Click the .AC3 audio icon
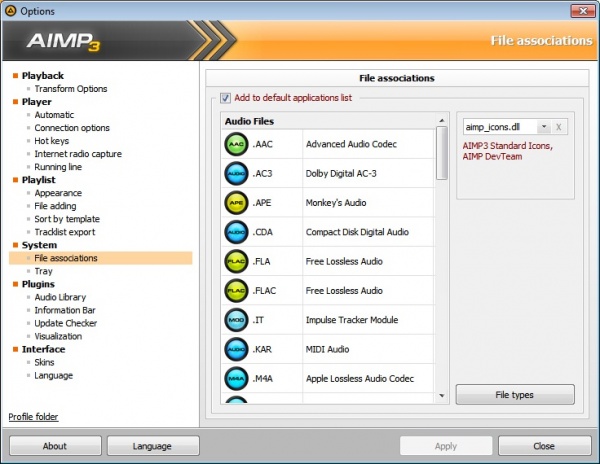Screen dimensions: 600x464 [236, 173]
